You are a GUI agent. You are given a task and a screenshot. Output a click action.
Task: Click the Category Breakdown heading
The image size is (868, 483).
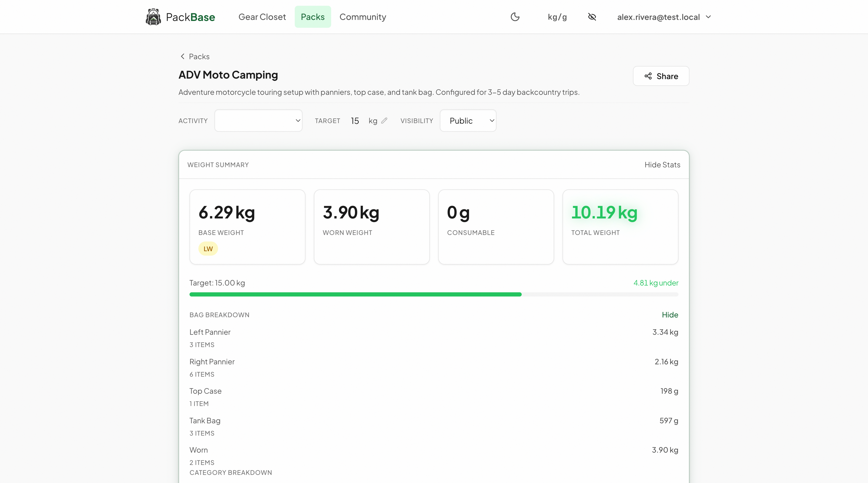[230, 473]
